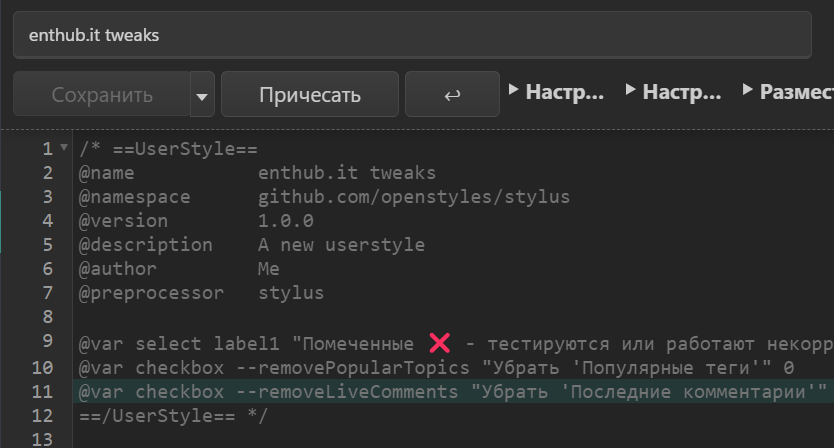
Task: Click 'github.com/openstyles/stylus' on line 3
Action: pos(414,197)
